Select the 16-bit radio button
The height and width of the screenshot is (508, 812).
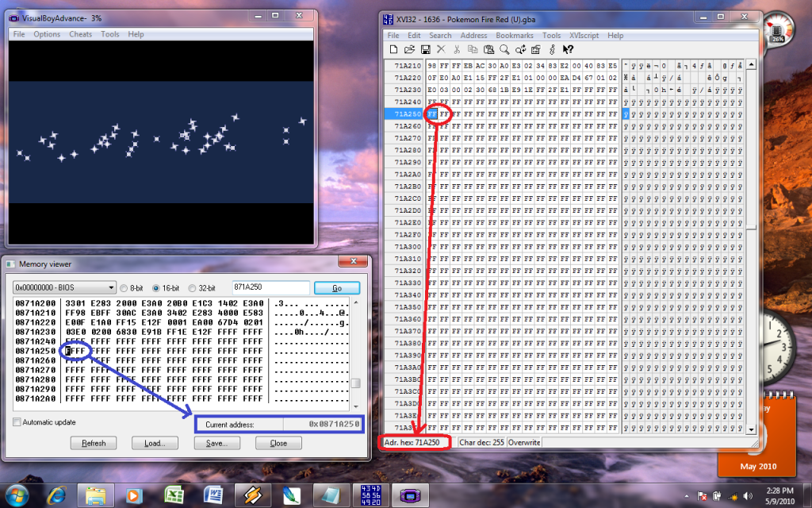point(156,288)
